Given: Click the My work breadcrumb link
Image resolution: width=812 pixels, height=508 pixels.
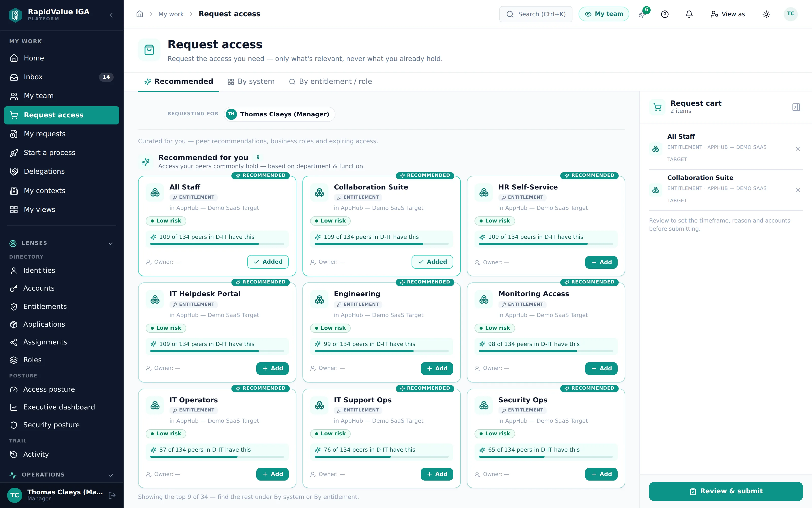Looking at the screenshot, I should click(171, 14).
